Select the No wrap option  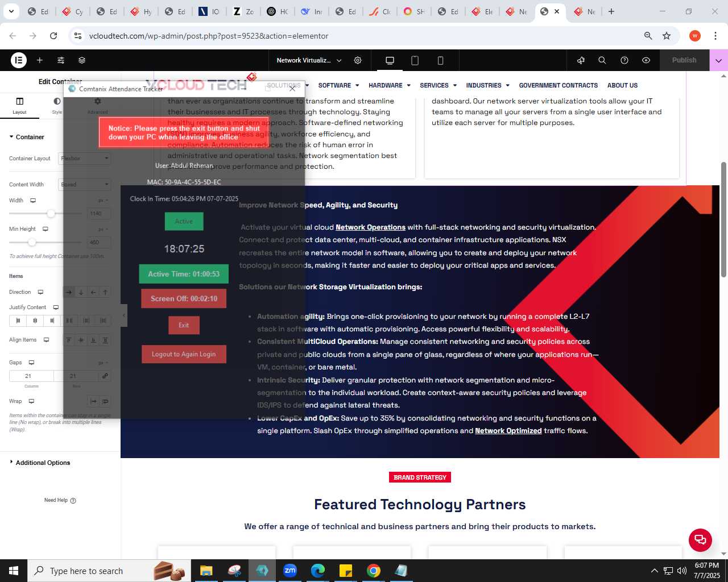(x=93, y=401)
